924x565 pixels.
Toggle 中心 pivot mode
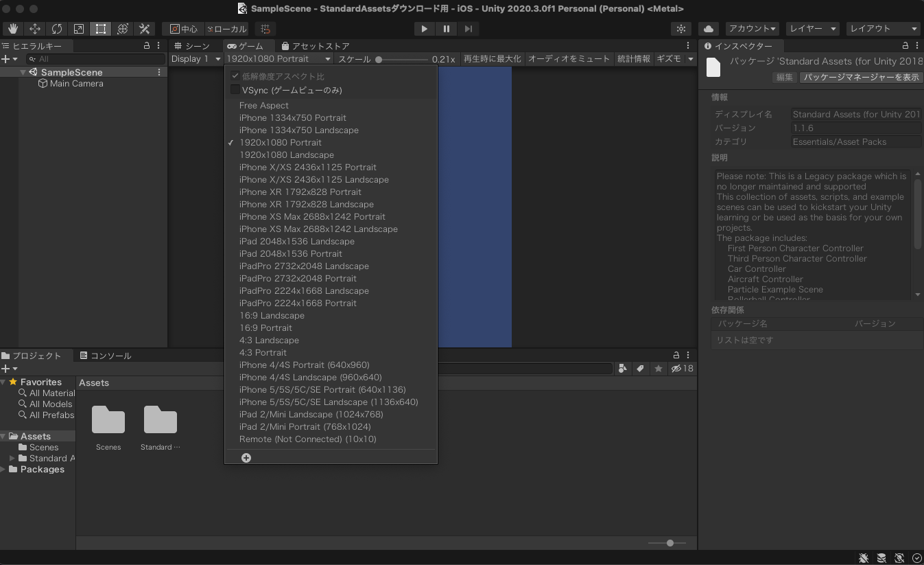[x=183, y=29]
